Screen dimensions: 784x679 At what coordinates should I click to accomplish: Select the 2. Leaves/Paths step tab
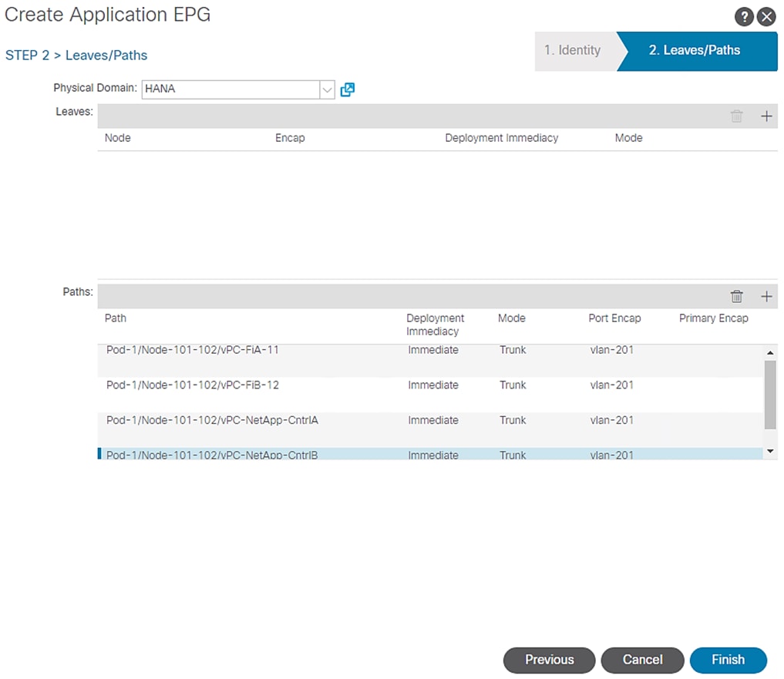click(x=694, y=51)
